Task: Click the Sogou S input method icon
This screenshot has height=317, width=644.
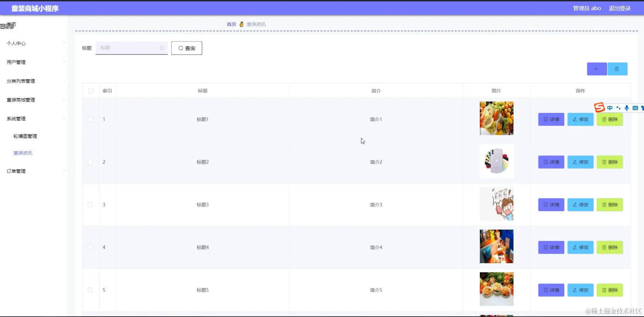Action: pyautogui.click(x=599, y=107)
